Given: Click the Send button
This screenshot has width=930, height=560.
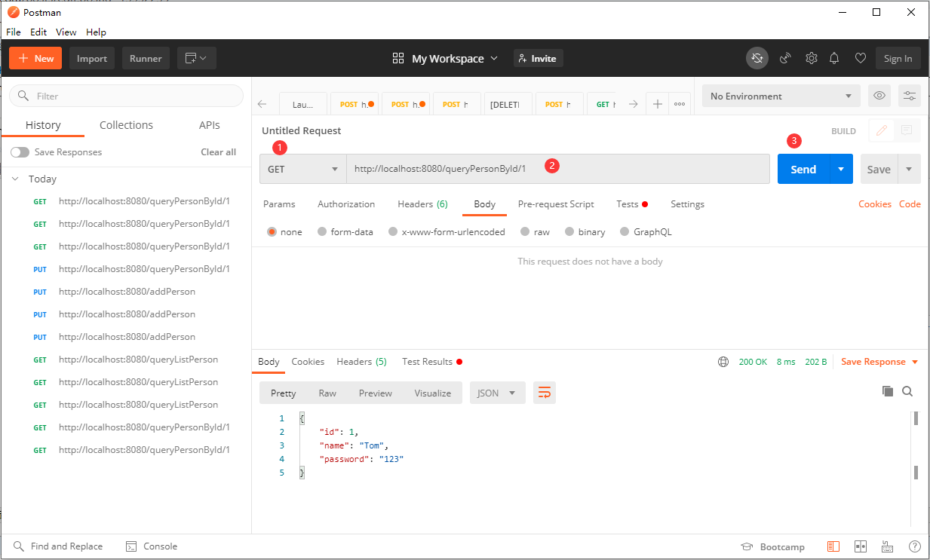Looking at the screenshot, I should point(803,169).
